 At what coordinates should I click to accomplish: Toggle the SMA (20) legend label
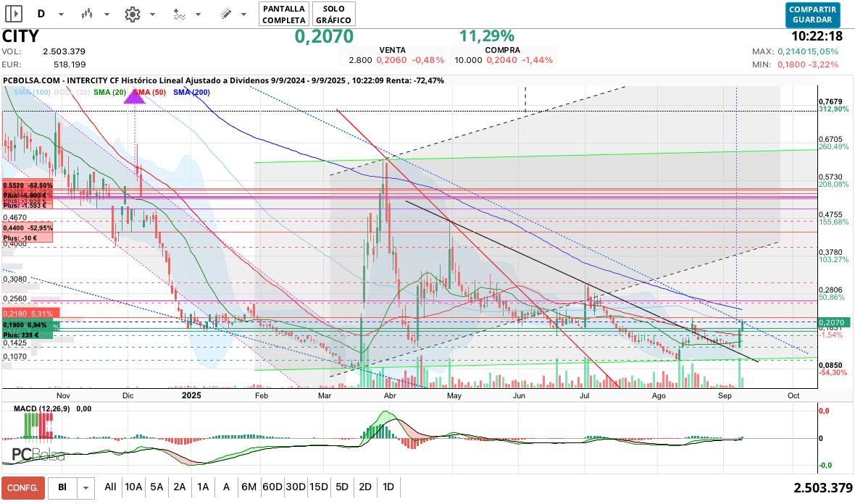coord(109,92)
